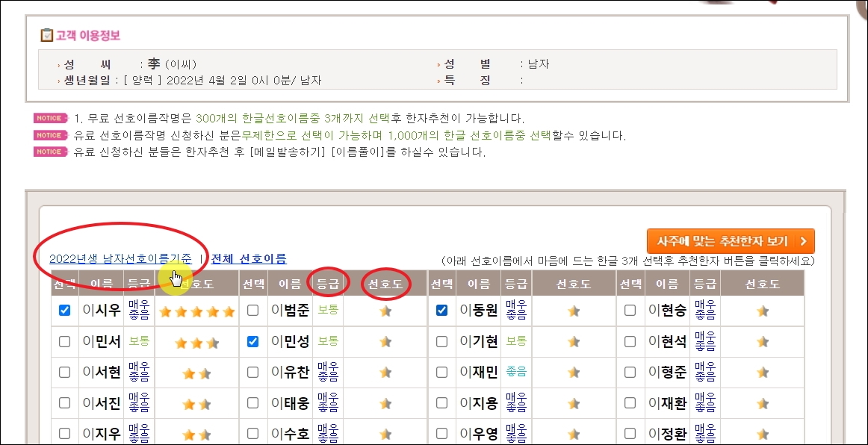Click the name text 이민성
This screenshot has width=868, height=445.
tap(290, 341)
